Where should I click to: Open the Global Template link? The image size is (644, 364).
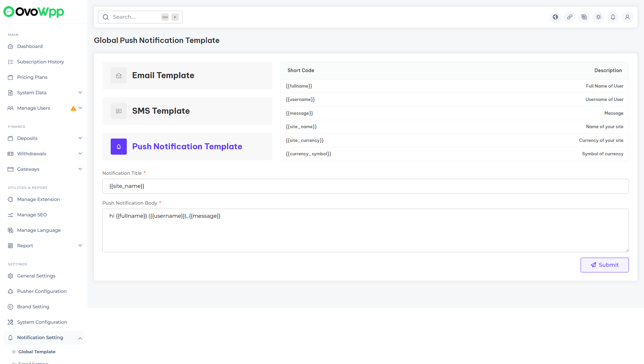tap(37, 352)
